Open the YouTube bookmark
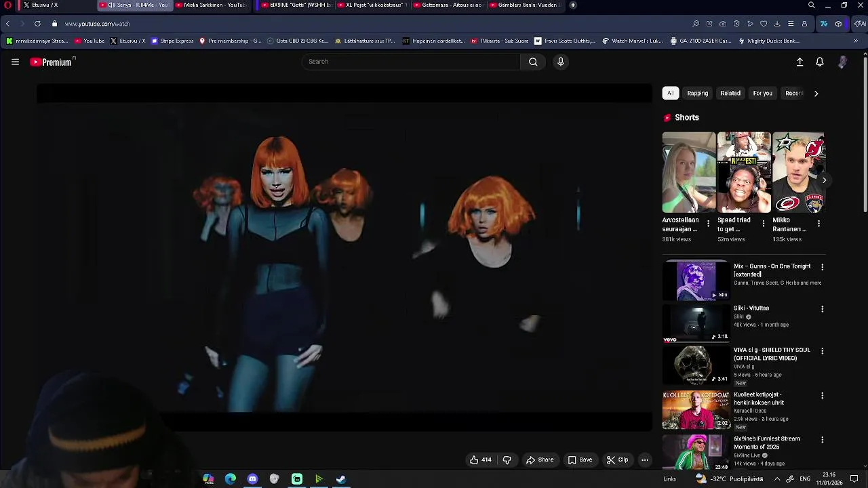868x488 pixels. point(89,41)
